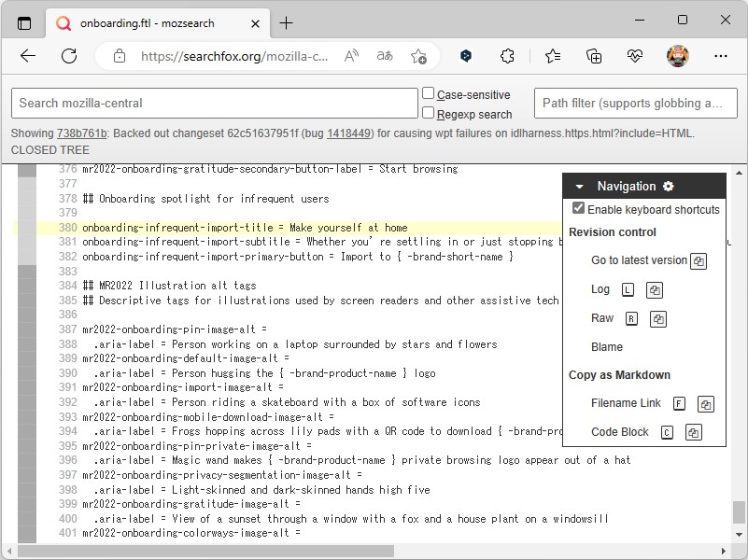748x560 pixels.
Task: Click the vertical scrollbar up arrow
Action: pos(739,173)
